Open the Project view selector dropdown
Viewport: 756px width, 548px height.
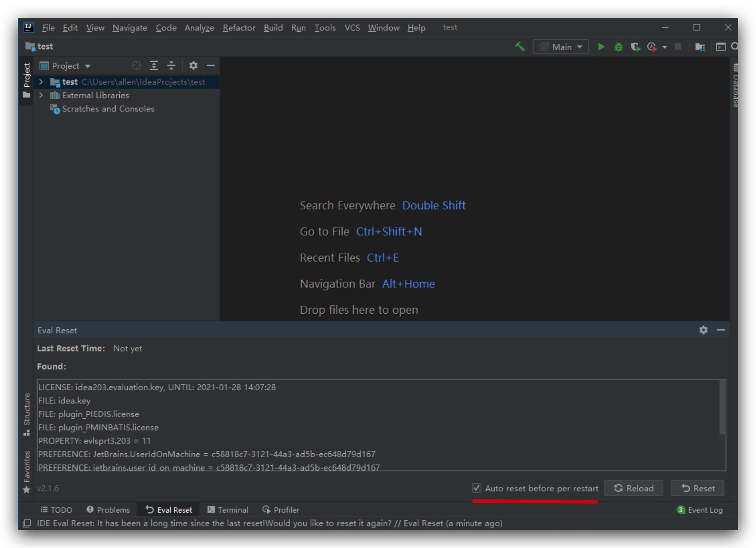coord(65,66)
